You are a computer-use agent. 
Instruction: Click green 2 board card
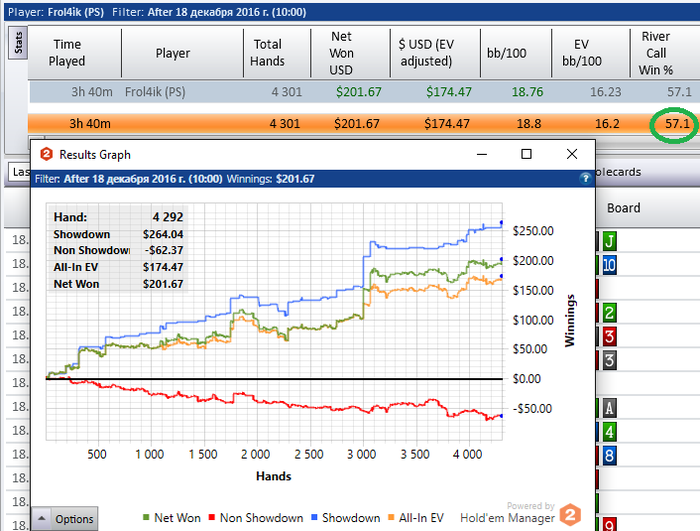[x=609, y=313]
